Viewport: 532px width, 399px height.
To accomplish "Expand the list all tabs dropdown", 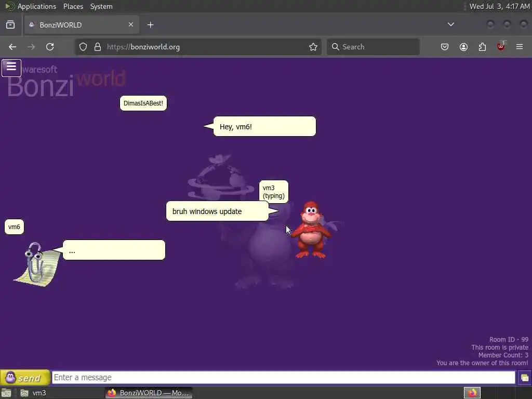I will coord(450,24).
